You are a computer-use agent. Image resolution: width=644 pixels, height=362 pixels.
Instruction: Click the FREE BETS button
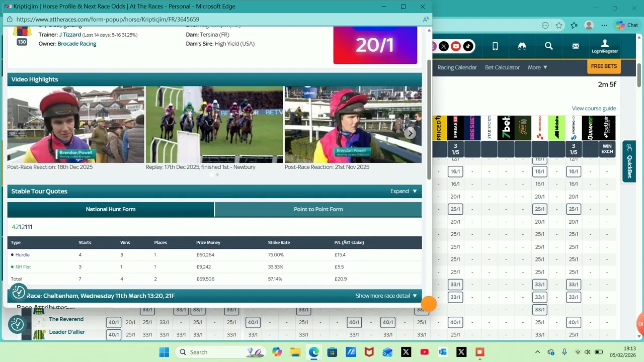pyautogui.click(x=604, y=66)
